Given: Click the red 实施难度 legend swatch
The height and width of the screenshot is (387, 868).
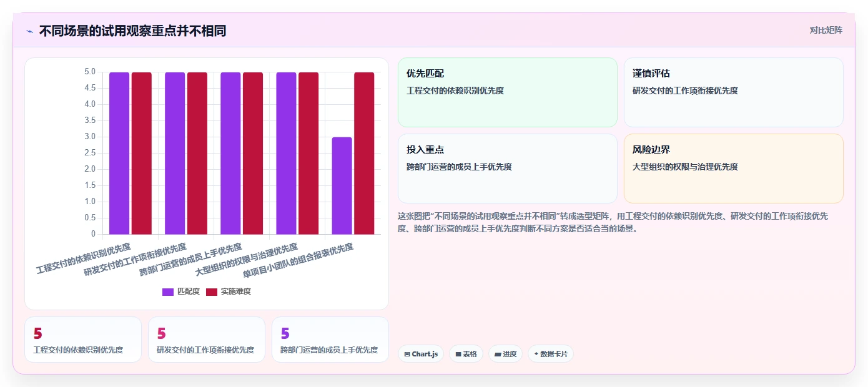Looking at the screenshot, I should pyautogui.click(x=212, y=291).
